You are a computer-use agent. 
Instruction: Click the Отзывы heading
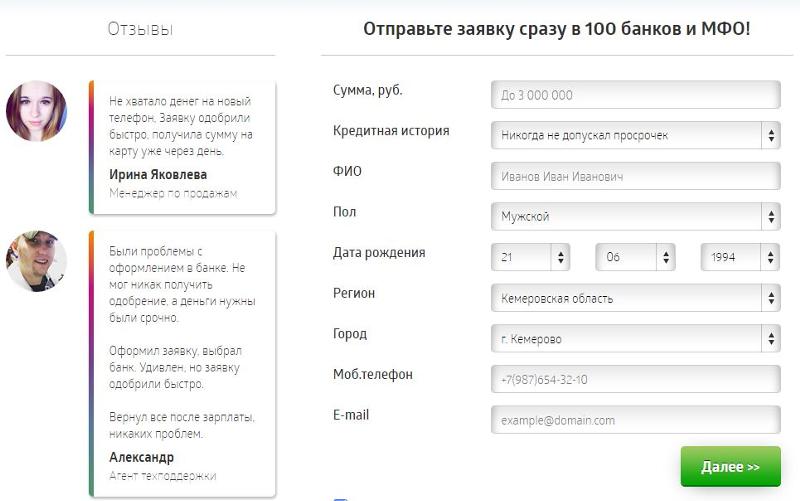140,29
